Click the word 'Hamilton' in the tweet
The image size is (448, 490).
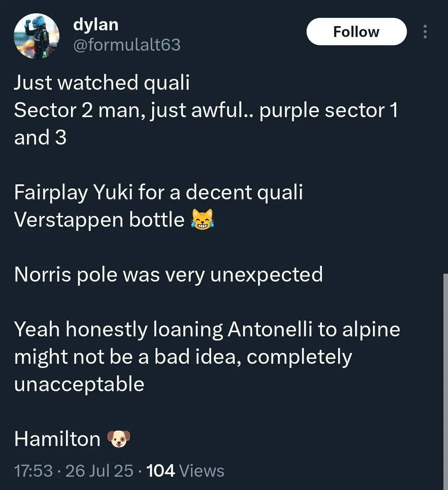coord(57,439)
